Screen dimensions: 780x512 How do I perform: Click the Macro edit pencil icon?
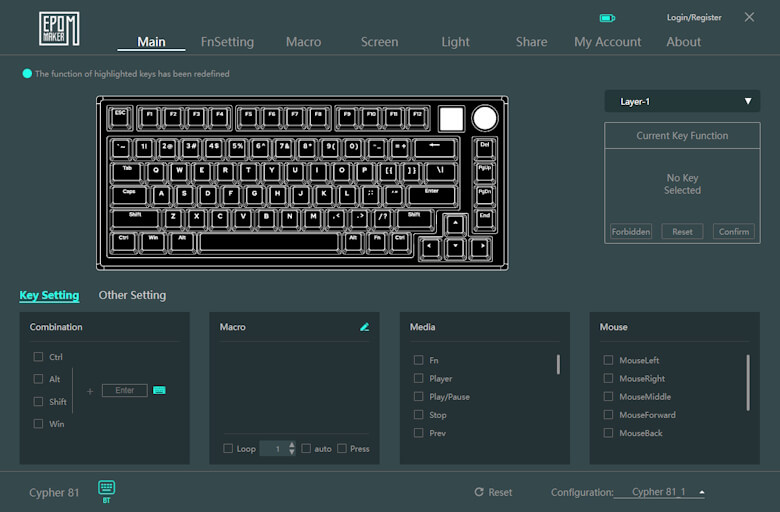click(x=364, y=327)
